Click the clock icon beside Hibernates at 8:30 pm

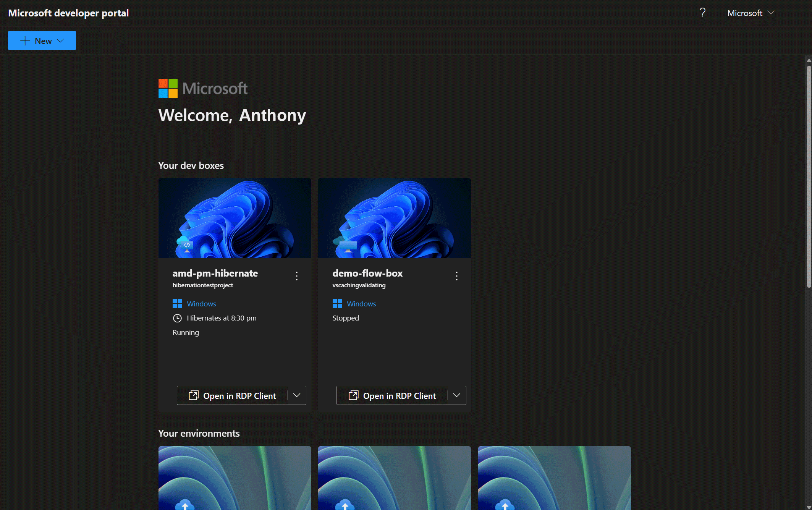(177, 318)
